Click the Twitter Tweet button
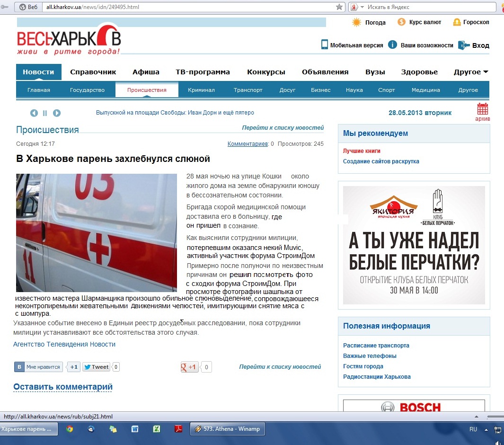 click(97, 367)
